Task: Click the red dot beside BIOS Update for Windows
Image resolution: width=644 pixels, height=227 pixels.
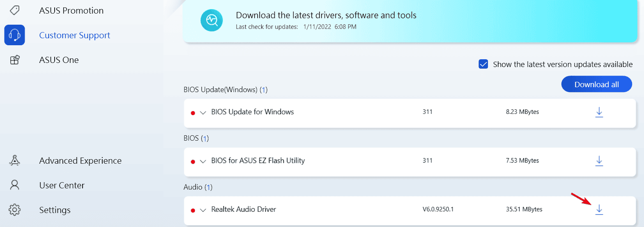Action: click(193, 113)
